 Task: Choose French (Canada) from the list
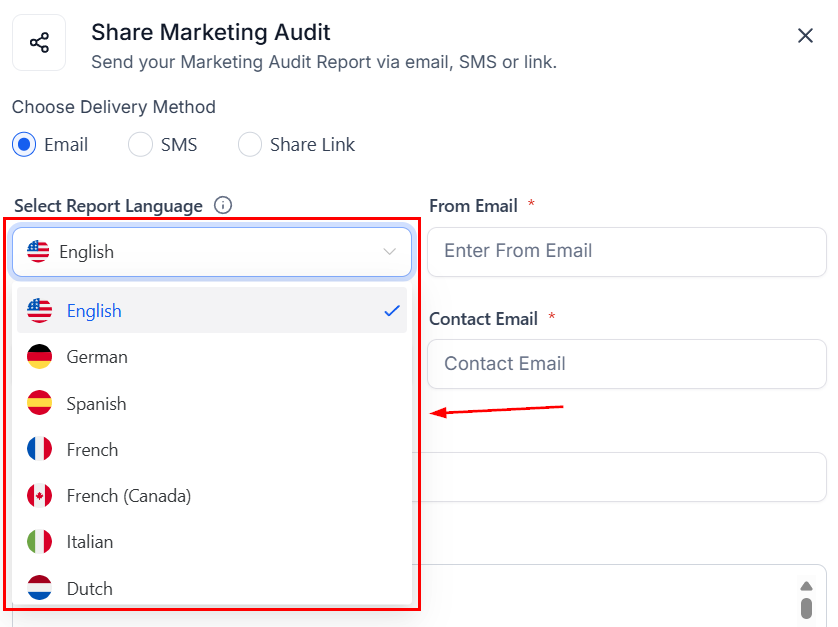tap(212, 496)
